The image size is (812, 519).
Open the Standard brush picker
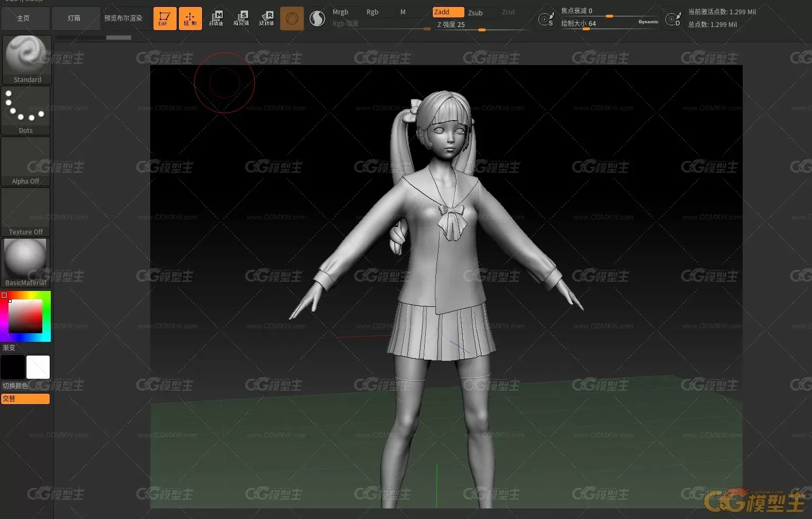coord(27,59)
